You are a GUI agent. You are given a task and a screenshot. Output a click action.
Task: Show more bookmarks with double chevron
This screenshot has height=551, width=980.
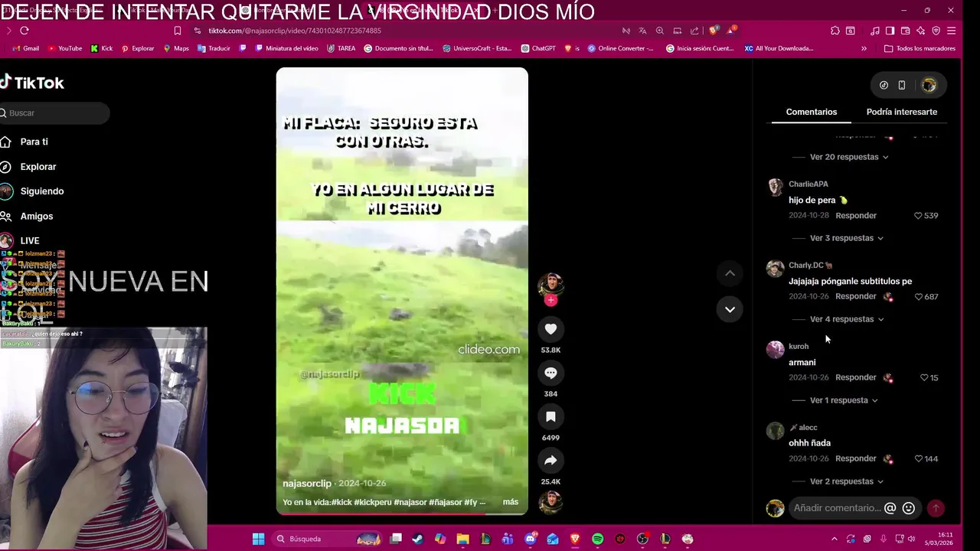[x=864, y=48]
